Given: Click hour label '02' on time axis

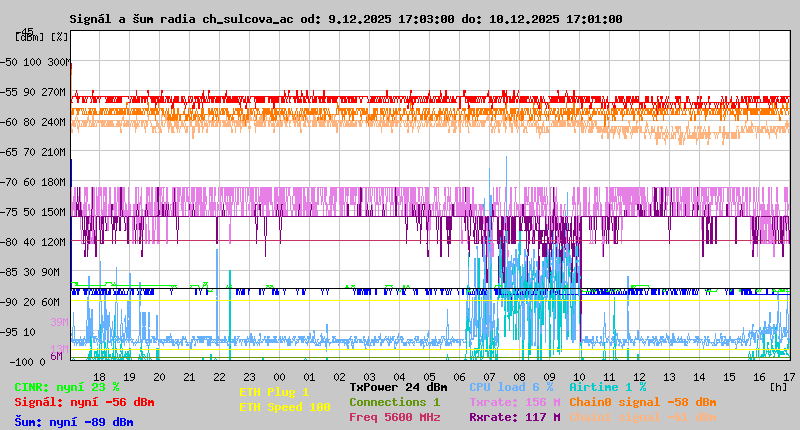Looking at the screenshot, I should coord(339,377).
